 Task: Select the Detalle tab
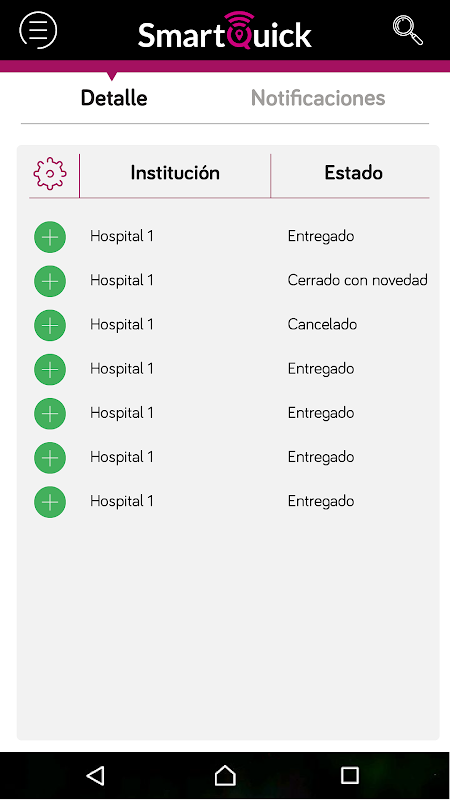point(114,97)
